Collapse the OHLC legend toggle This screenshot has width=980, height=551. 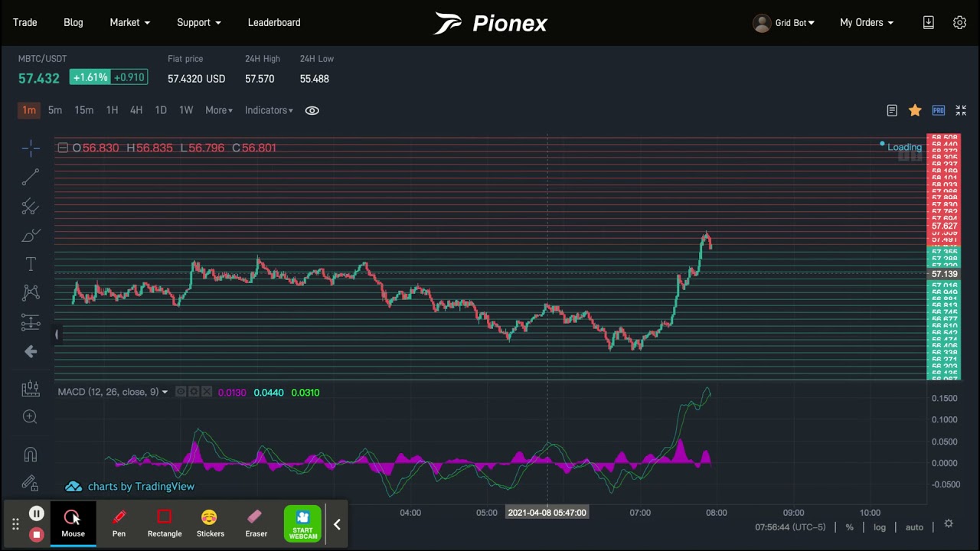tap(63, 148)
